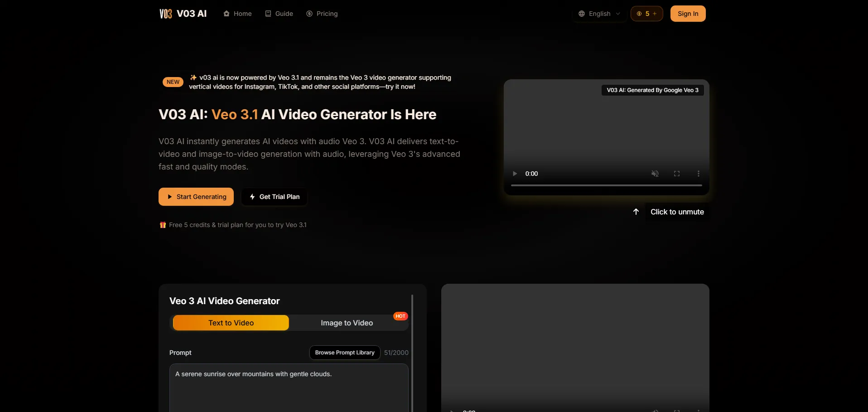Select the Text to Video tab

point(231,323)
